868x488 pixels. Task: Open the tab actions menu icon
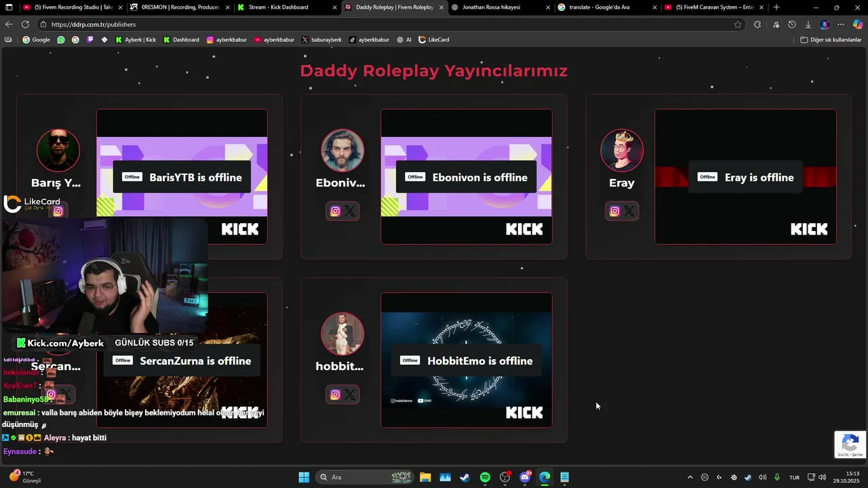pyautogui.click(x=9, y=7)
